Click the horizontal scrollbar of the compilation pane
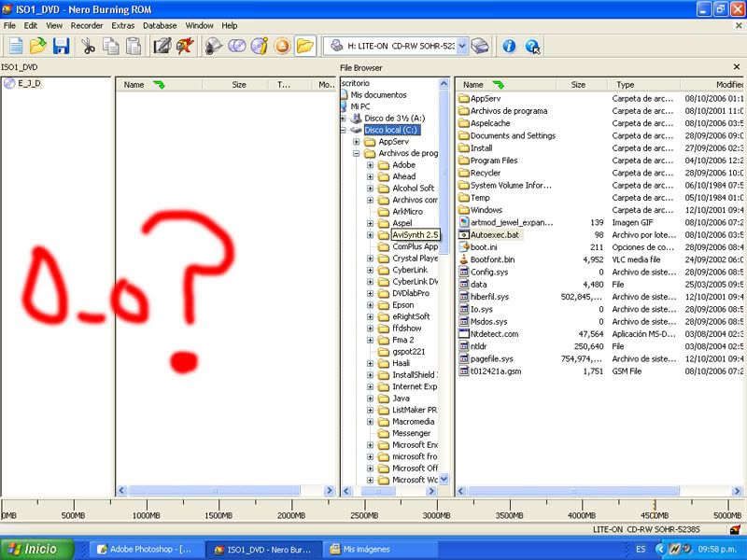Image resolution: width=747 pixels, height=560 pixels. [225, 491]
